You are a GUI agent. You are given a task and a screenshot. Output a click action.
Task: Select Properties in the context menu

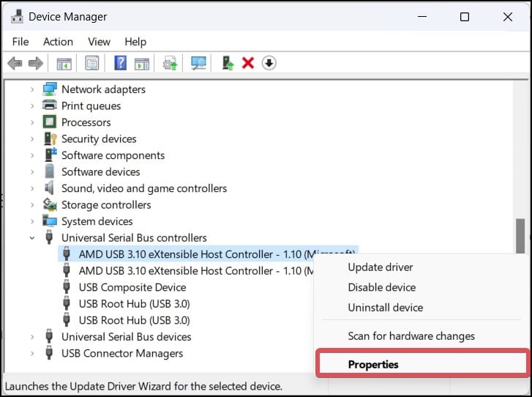click(x=422, y=364)
